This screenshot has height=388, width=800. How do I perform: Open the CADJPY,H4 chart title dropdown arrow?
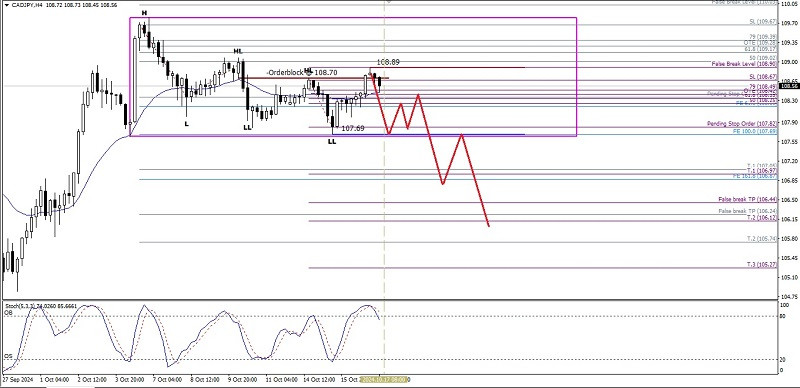tap(6, 4)
